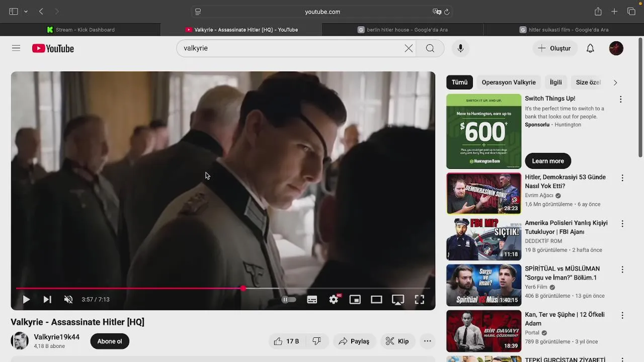Viewport: 644px width, 362px height.
Task: Open Safari translate icon in address bar
Action: (437, 12)
